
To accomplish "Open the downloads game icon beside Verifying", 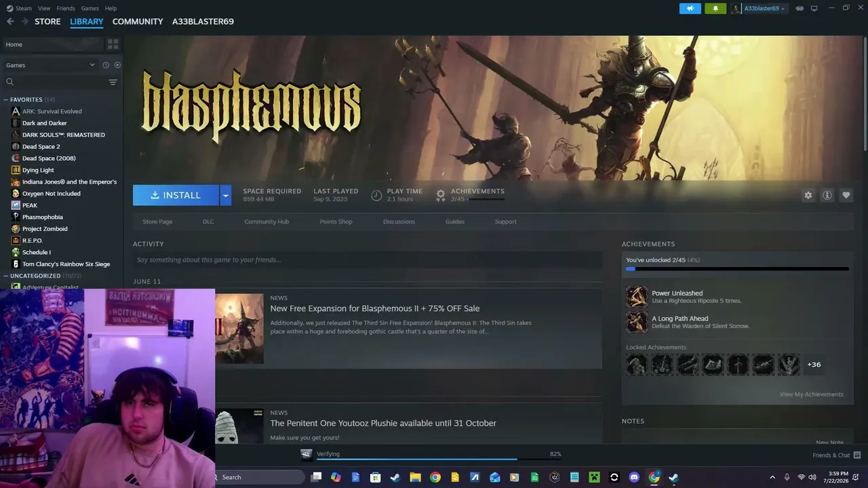I will click(307, 454).
